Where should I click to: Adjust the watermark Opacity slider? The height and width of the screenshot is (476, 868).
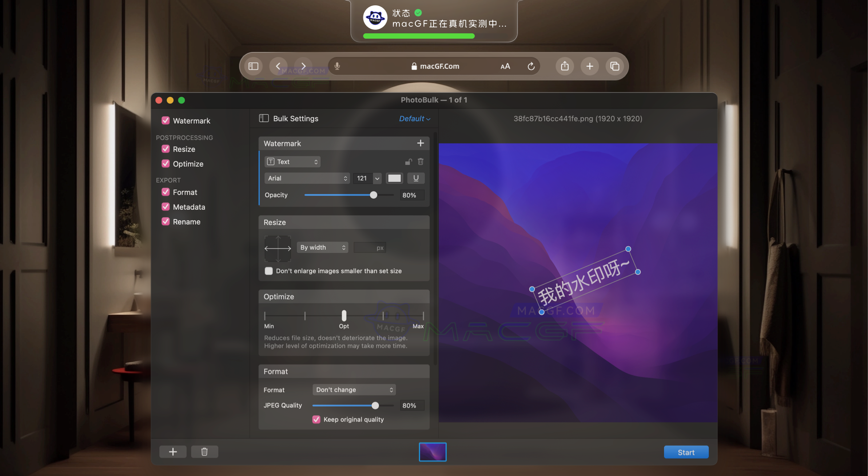pos(373,195)
